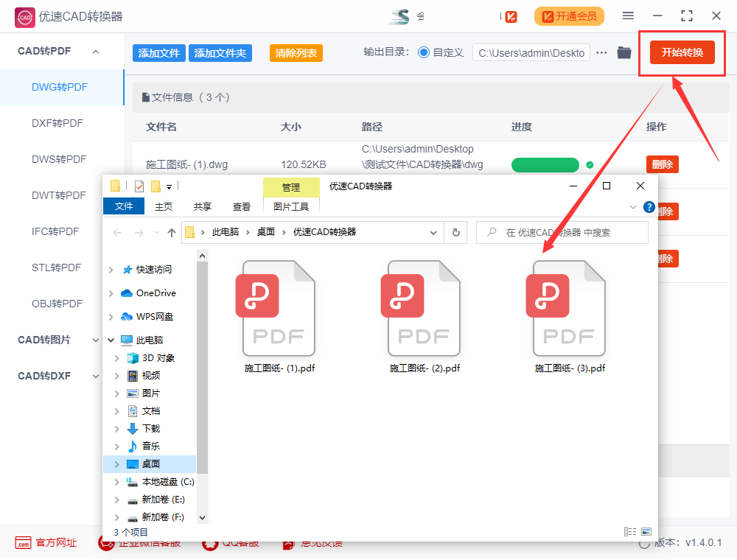Expand the CAD转DXF sidebar section
The image size is (737, 560).
click(x=96, y=377)
